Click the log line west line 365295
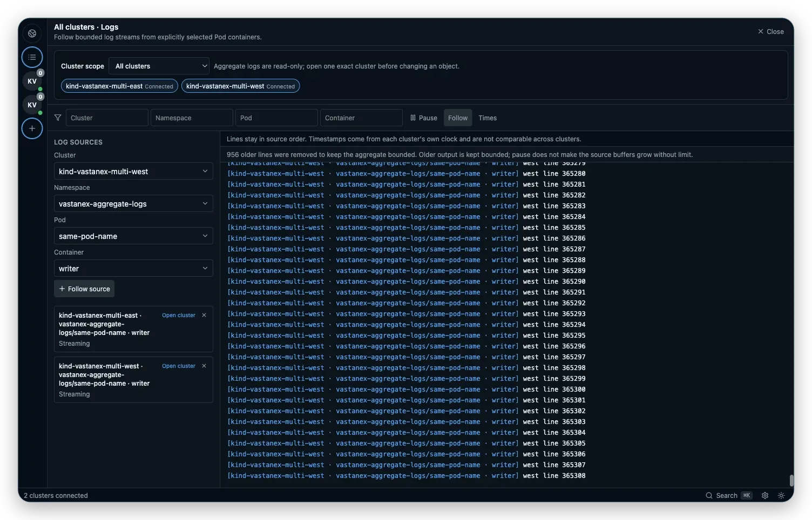This screenshot has width=812, height=520. [406, 336]
